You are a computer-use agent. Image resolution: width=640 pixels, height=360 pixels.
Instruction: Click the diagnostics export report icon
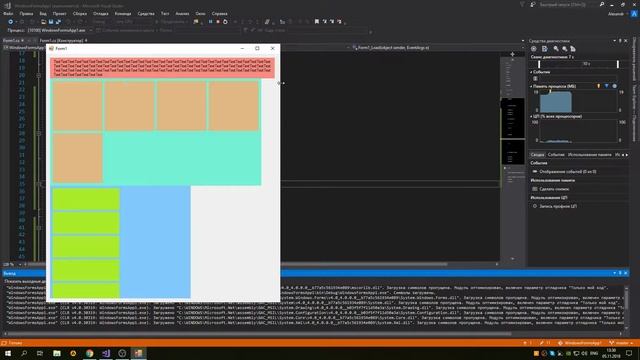coord(544,49)
